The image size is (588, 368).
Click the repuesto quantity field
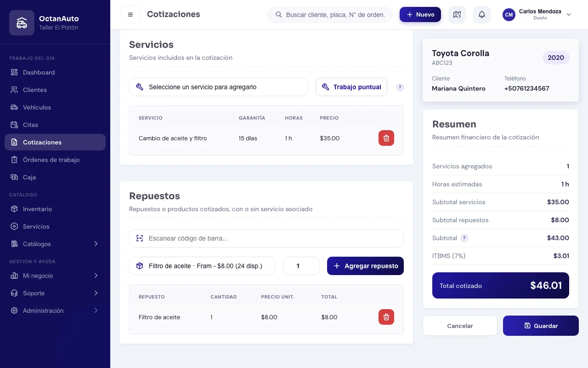pos(301,266)
